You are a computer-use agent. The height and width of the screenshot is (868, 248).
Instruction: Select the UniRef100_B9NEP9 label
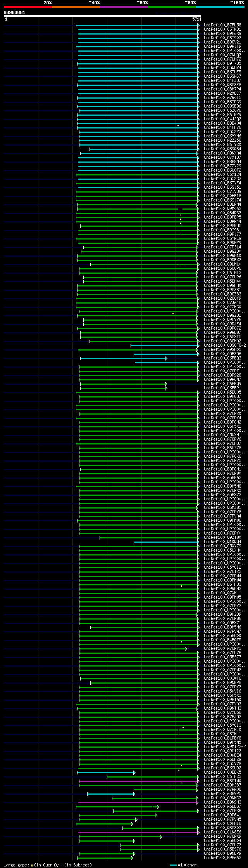(222, 854)
